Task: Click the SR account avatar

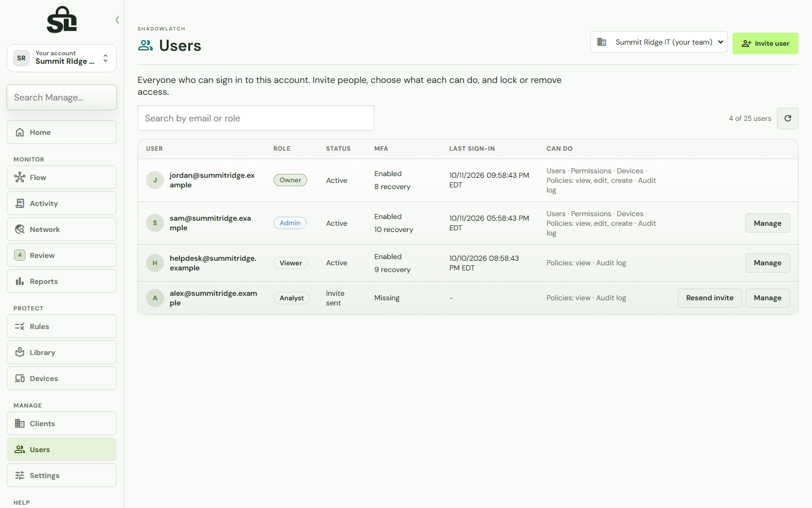Action: pyautogui.click(x=21, y=58)
